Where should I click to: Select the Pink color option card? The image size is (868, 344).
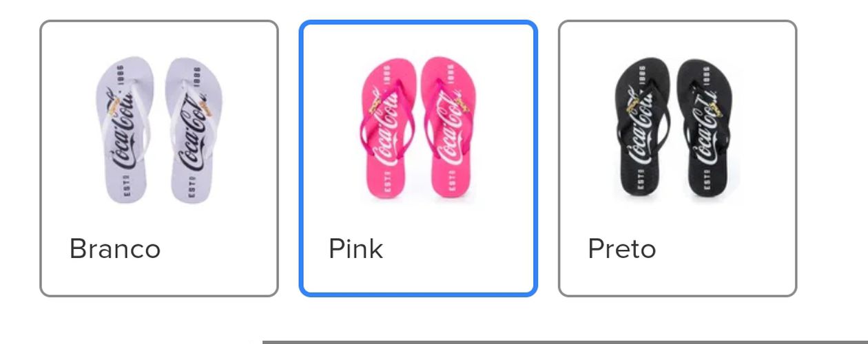tap(418, 158)
